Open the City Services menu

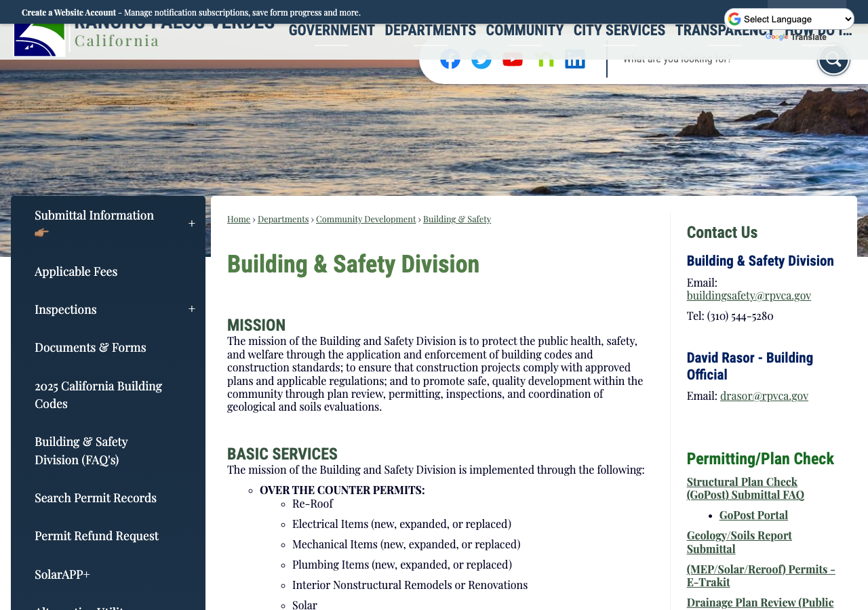pyautogui.click(x=619, y=30)
